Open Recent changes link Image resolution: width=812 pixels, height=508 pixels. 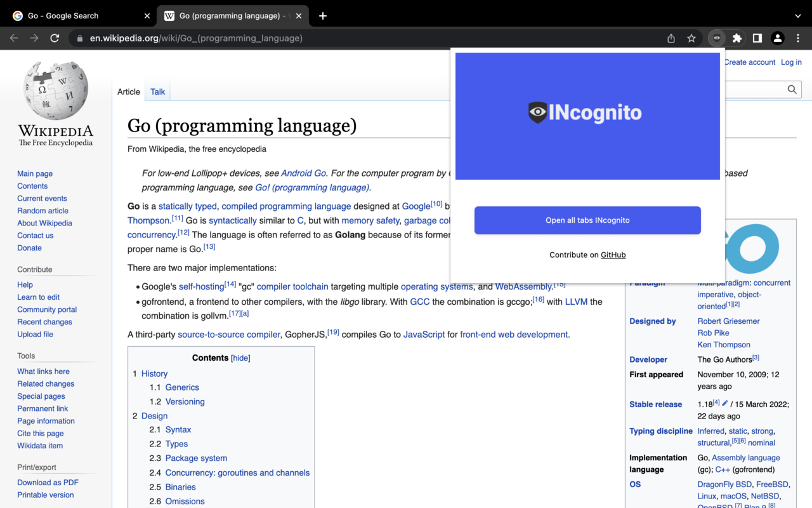coord(44,322)
